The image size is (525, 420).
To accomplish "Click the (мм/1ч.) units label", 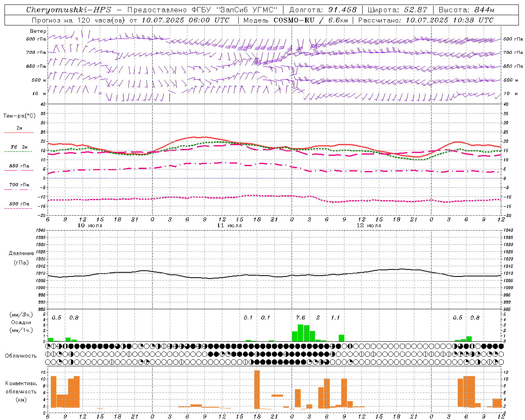I will click(x=21, y=330).
